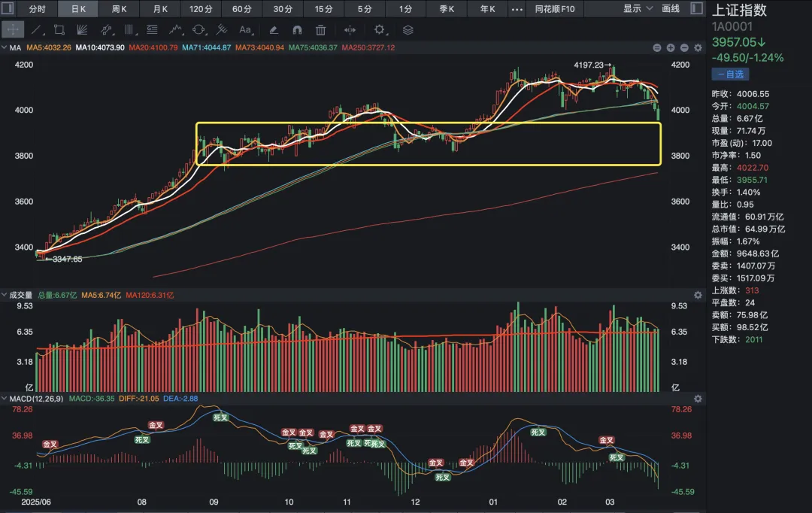Switch to 5分 period tab
The height and width of the screenshot is (513, 812).
click(365, 9)
